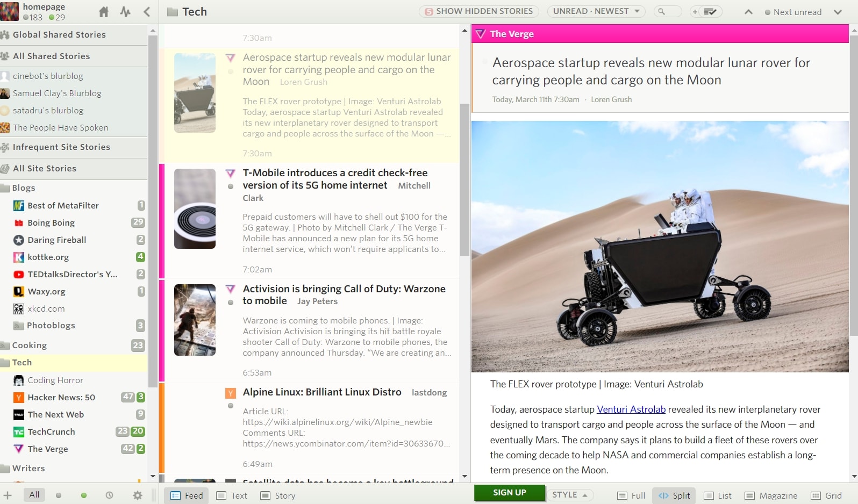Switch sidebar filter to All
The height and width of the screenshot is (504, 858).
pos(34,495)
